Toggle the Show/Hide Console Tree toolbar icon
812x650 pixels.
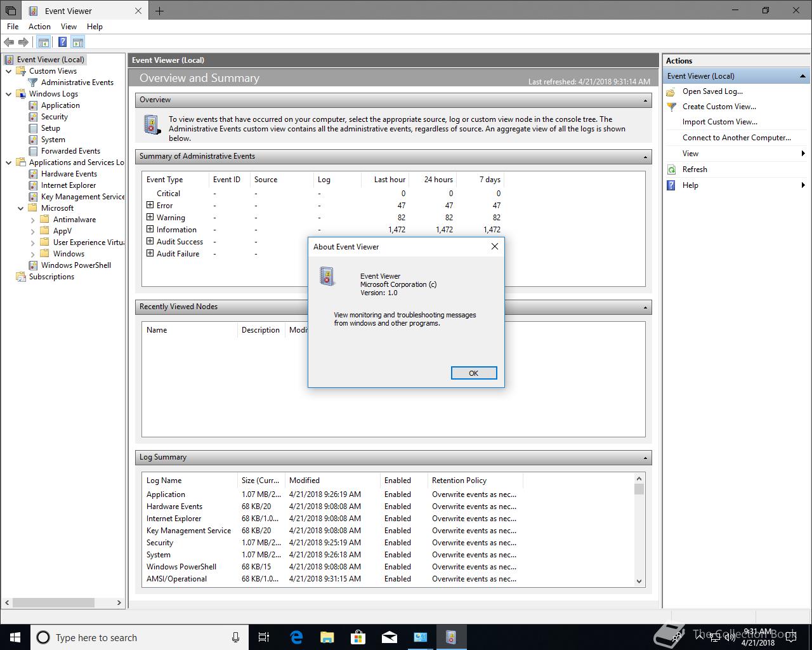pos(43,43)
